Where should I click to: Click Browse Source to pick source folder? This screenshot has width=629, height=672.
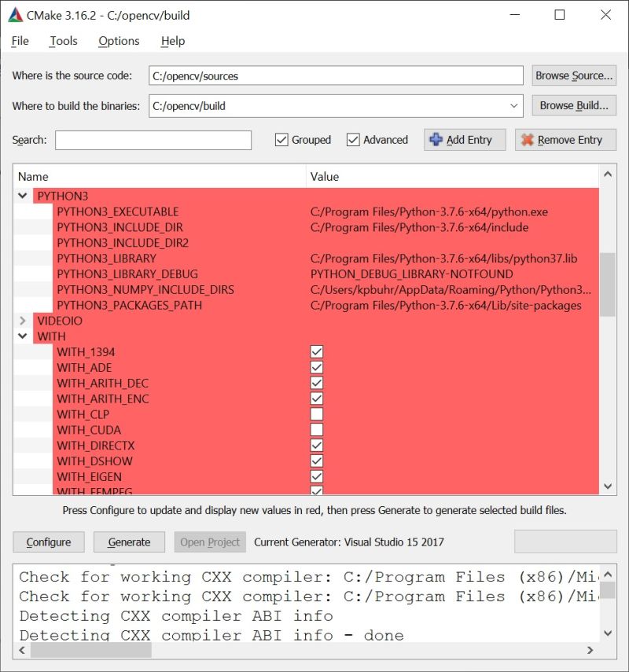coord(575,75)
